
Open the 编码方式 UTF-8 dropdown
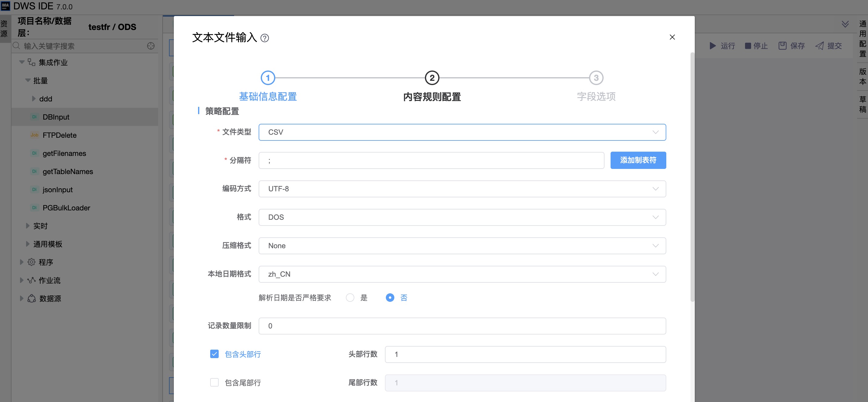tap(462, 189)
